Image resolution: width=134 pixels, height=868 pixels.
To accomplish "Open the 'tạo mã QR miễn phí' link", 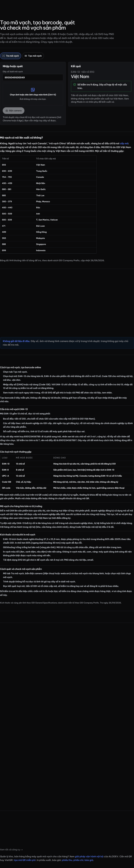I will pyautogui.click(x=25, y=860).
